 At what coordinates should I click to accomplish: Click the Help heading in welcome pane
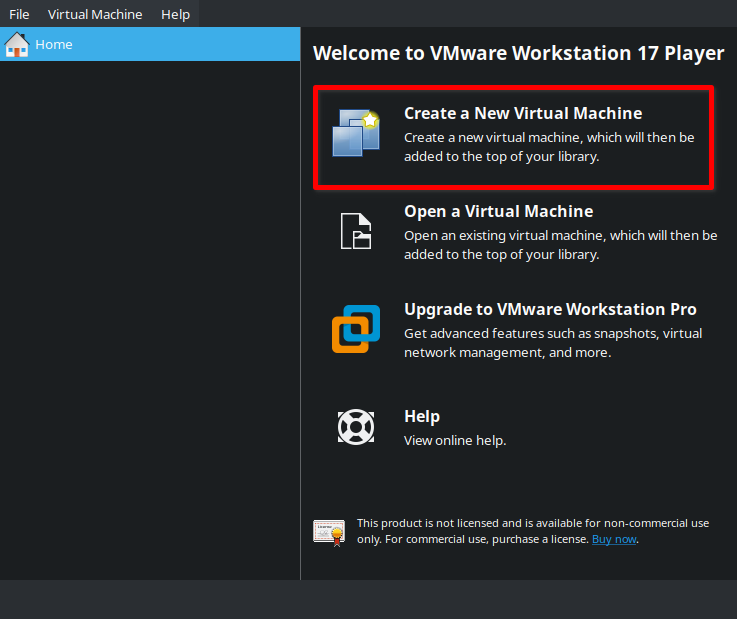(x=422, y=416)
